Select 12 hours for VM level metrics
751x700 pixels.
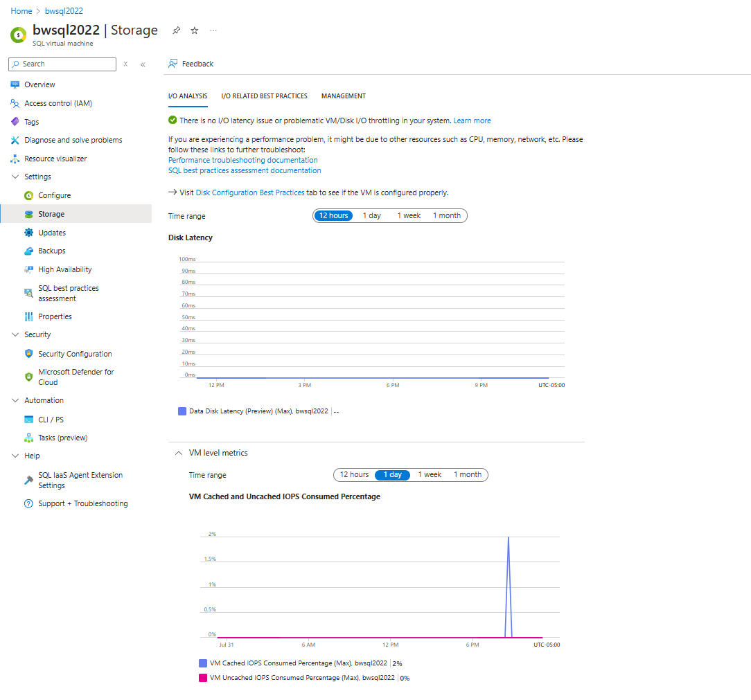pyautogui.click(x=355, y=474)
